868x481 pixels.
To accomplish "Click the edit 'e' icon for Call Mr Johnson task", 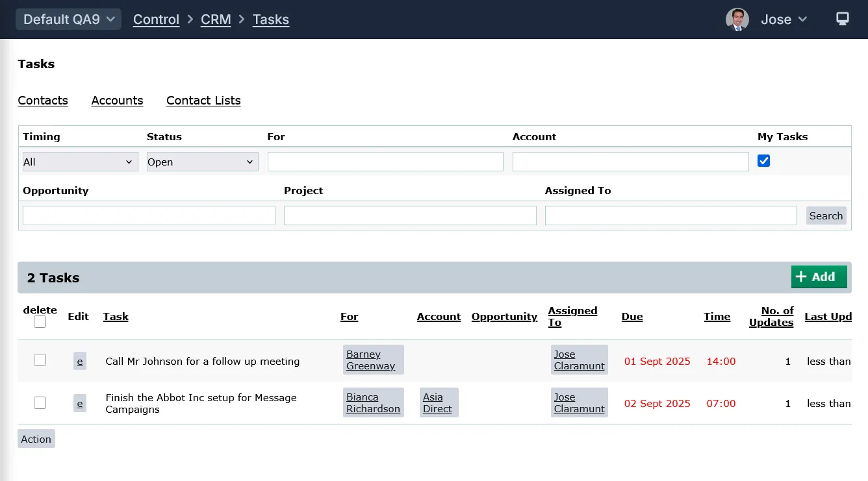I will coord(80,362).
